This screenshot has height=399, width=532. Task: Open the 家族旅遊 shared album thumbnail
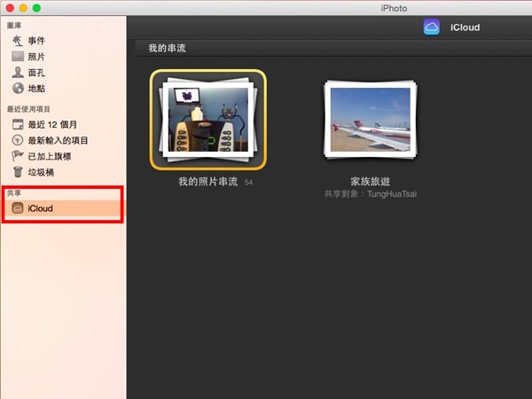click(370, 119)
